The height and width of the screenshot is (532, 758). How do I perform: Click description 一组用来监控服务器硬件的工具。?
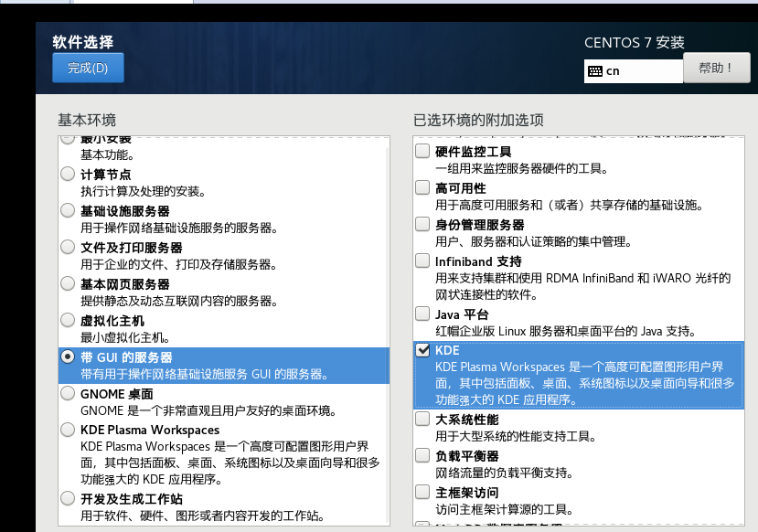tap(522, 168)
